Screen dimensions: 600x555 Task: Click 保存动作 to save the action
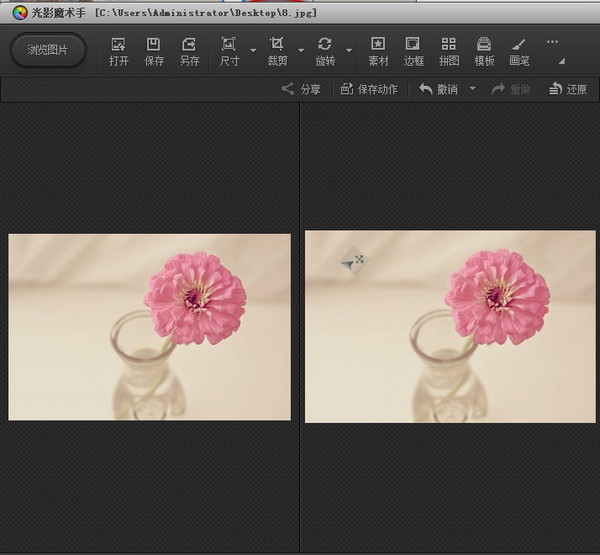point(369,89)
